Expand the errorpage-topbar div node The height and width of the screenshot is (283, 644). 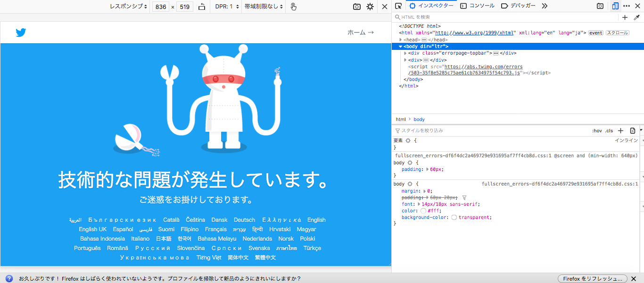click(405, 53)
